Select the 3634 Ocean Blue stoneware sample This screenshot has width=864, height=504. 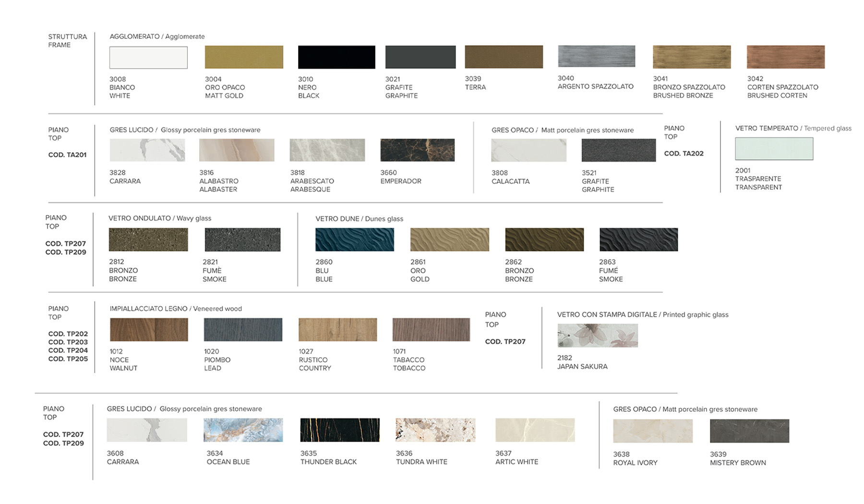(x=243, y=430)
